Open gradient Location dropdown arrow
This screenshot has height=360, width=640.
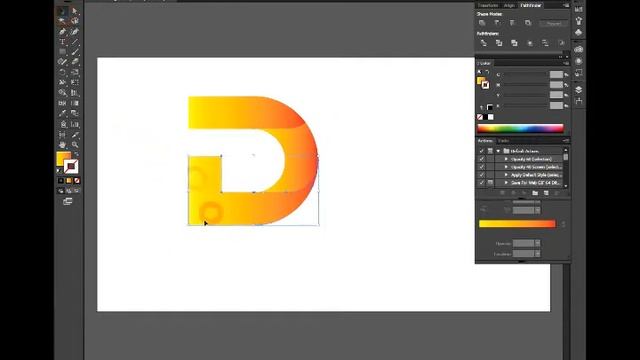click(538, 253)
